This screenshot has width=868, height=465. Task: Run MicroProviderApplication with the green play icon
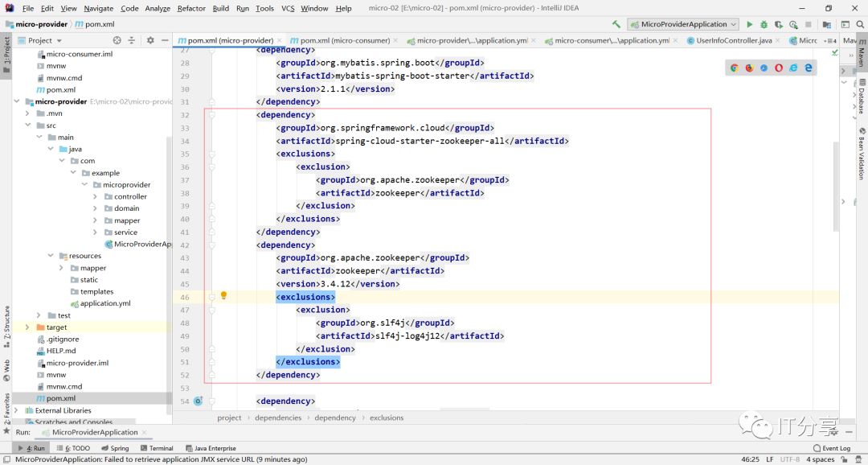pos(750,24)
